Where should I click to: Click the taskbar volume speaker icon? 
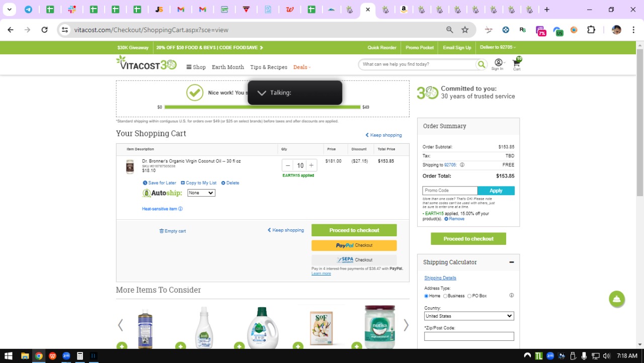pyautogui.click(x=606, y=356)
